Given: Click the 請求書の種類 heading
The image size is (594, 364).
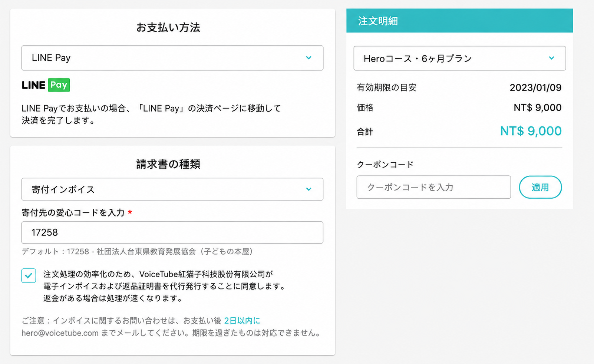Looking at the screenshot, I should pos(168,164).
